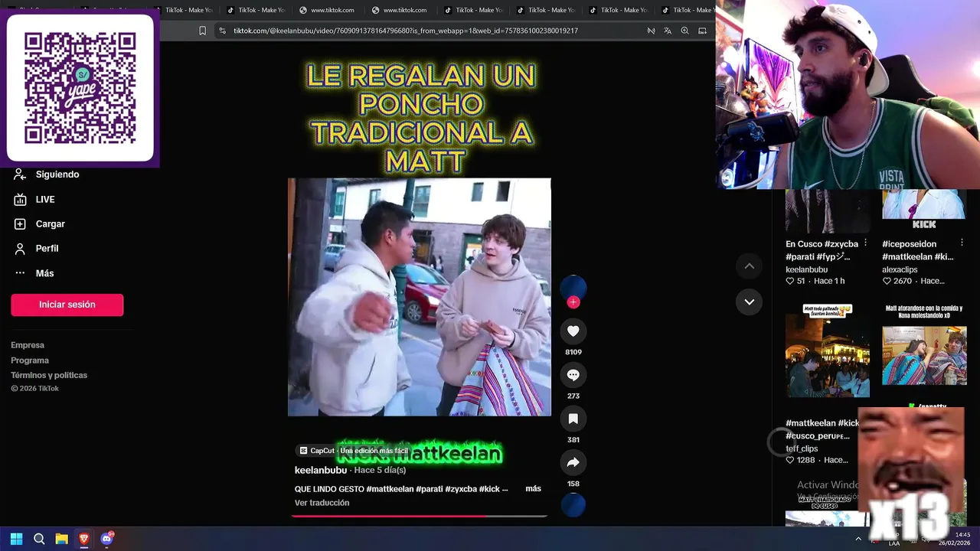Click the Iniciar sesión button

pos(67,305)
